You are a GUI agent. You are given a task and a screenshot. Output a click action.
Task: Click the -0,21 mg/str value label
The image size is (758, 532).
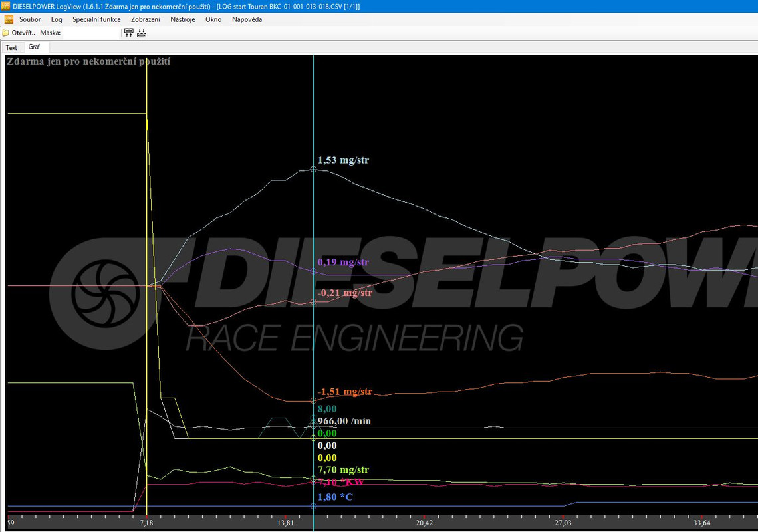(344, 293)
